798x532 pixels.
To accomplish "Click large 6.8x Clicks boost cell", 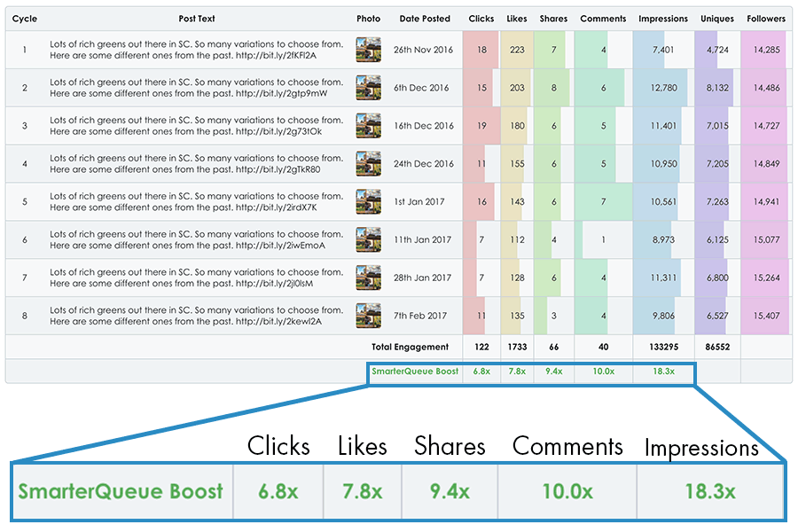I will pos(278,491).
